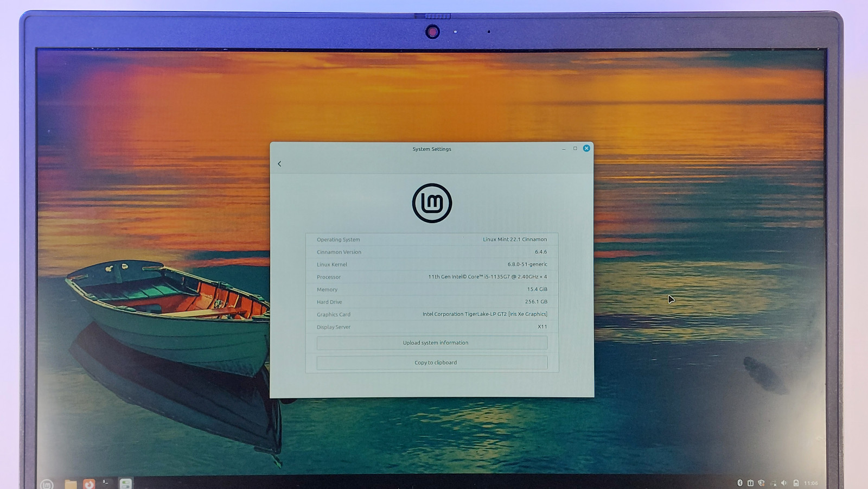Click the notification report tray icon
Image resolution: width=868 pixels, height=489 pixels.
[x=750, y=483]
